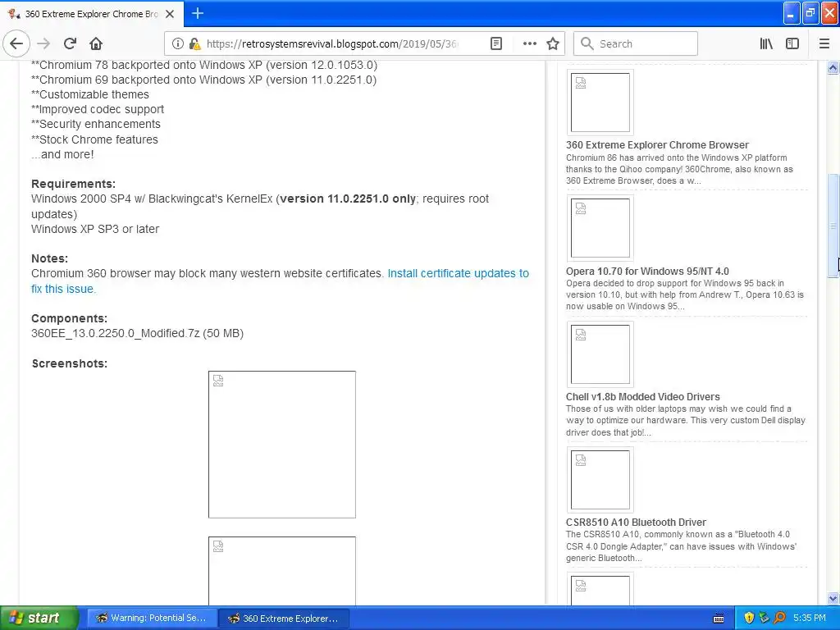This screenshot has width=840, height=630.
Task: Click 'Requirements:' heading text
Action: click(73, 184)
